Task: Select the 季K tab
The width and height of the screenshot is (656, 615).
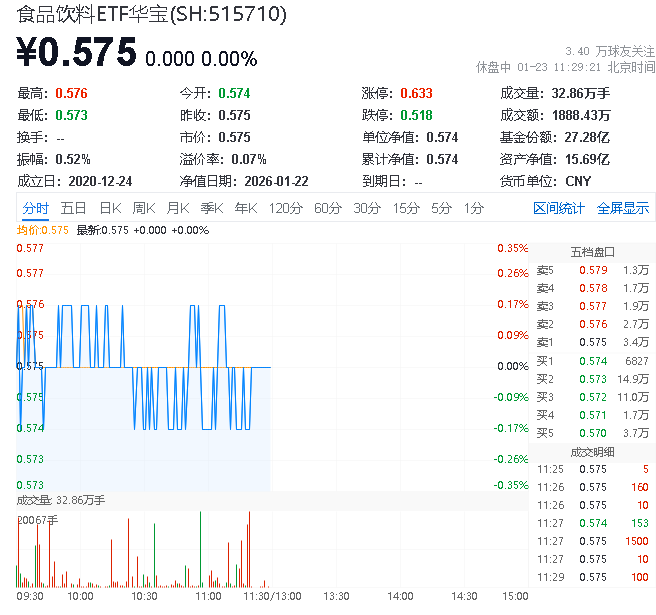Action: click(x=210, y=208)
